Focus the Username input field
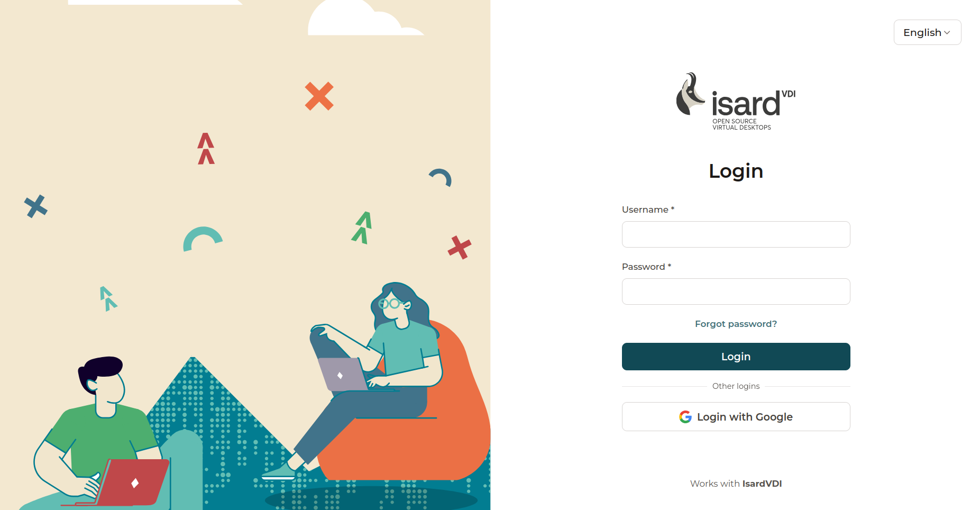This screenshot has width=980, height=510. (x=736, y=234)
